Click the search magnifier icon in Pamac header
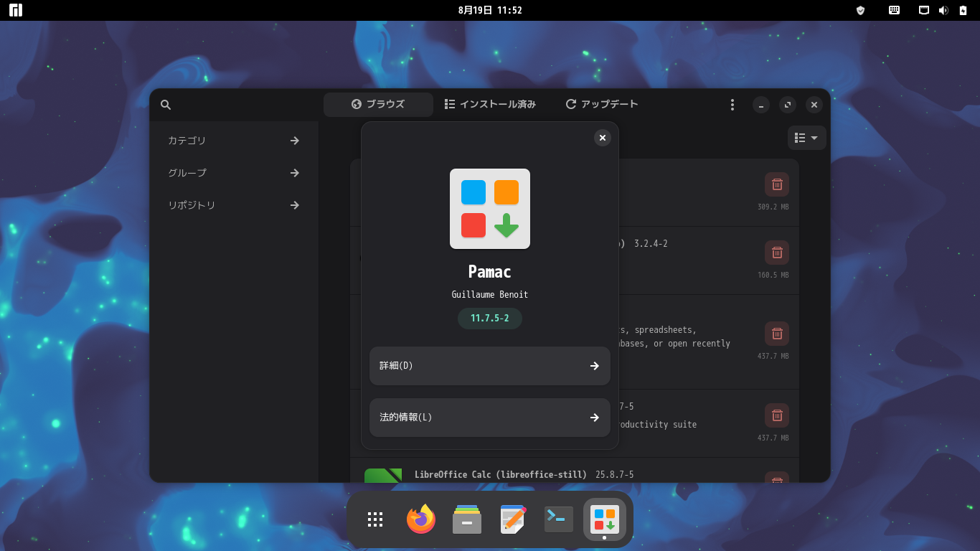This screenshot has width=980, height=551. click(166, 105)
